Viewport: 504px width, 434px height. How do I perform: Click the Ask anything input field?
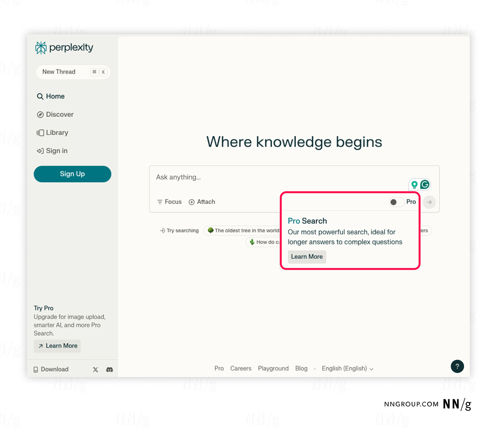pos(255,177)
